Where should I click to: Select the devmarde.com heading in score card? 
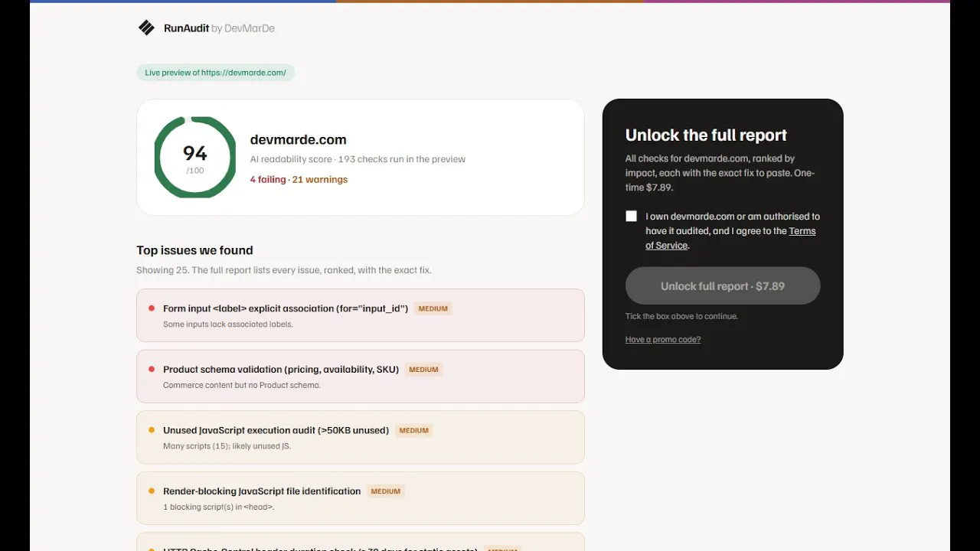pyautogui.click(x=299, y=139)
